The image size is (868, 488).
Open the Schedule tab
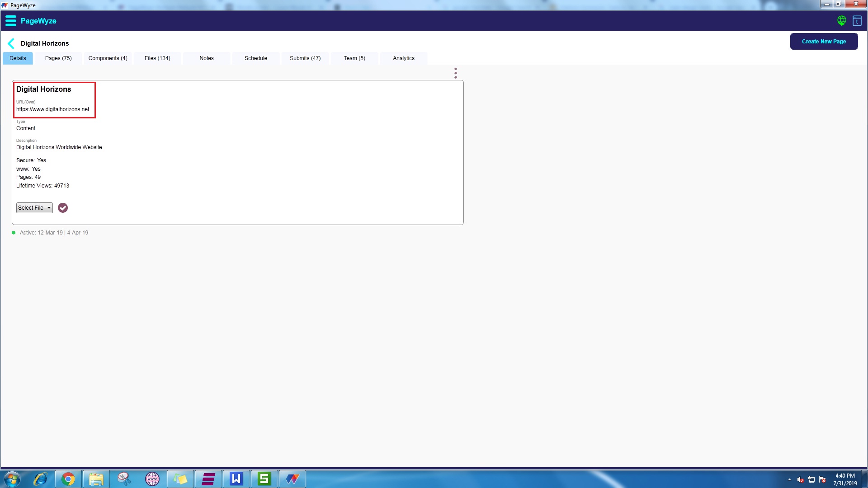[255, 58]
